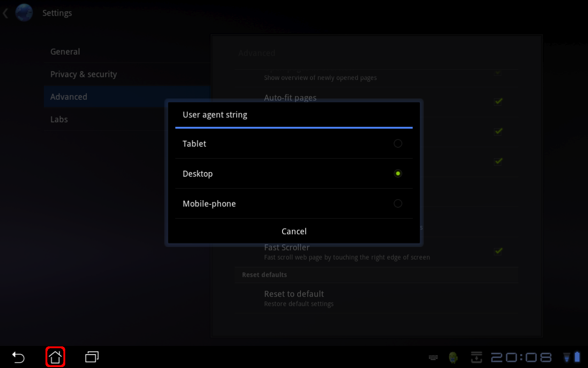The height and width of the screenshot is (368, 588).
Task: Select the Tablet radio button
Action: [398, 144]
